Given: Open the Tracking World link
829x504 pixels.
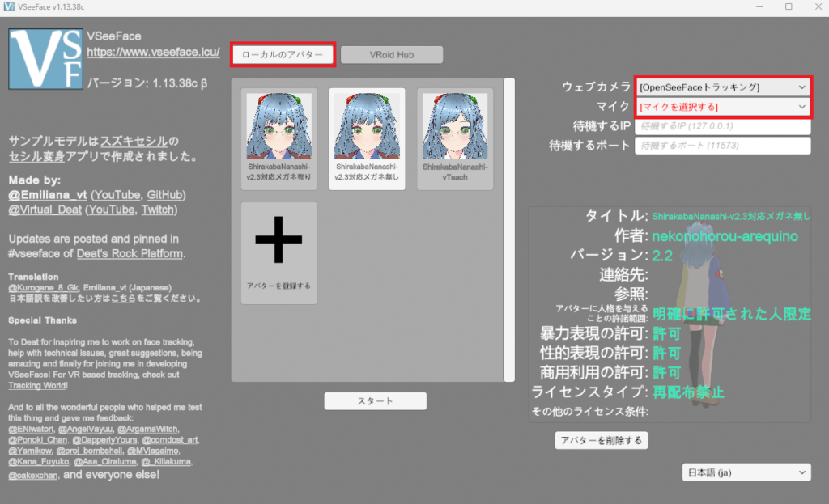Looking at the screenshot, I should pyautogui.click(x=37, y=386).
